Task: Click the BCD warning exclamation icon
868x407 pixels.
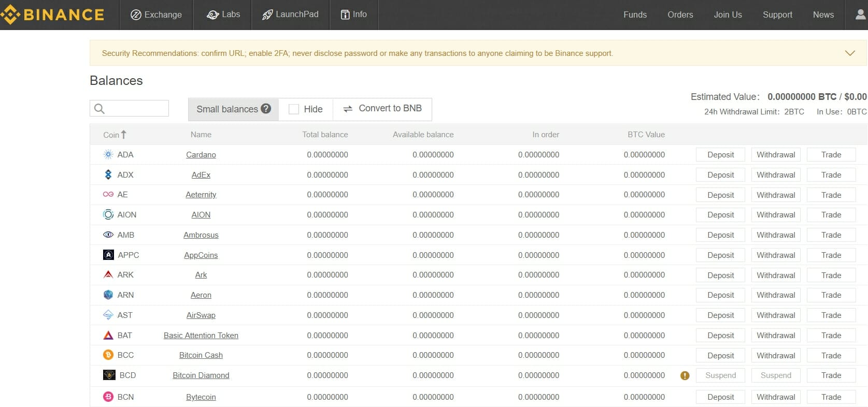Action: click(x=685, y=375)
